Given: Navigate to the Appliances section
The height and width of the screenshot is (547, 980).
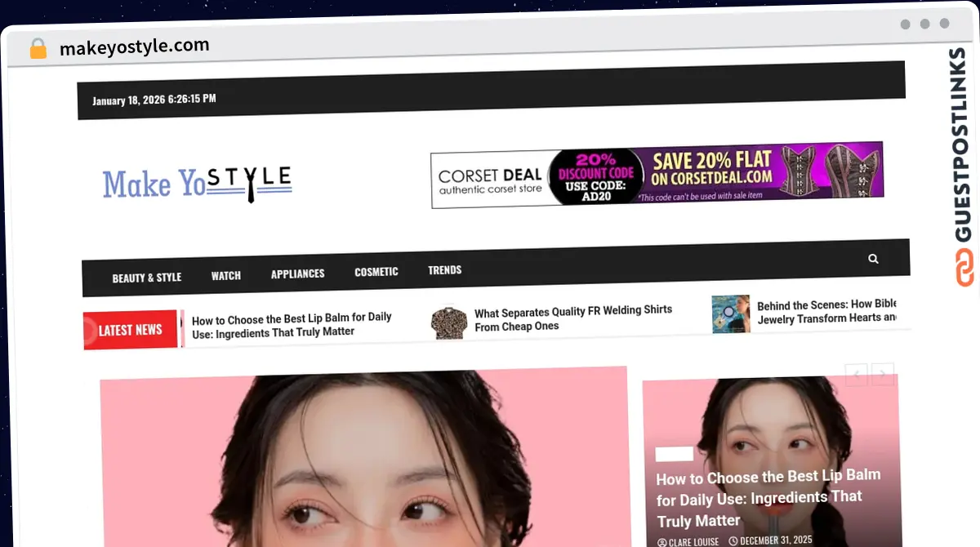Looking at the screenshot, I should coord(297,273).
